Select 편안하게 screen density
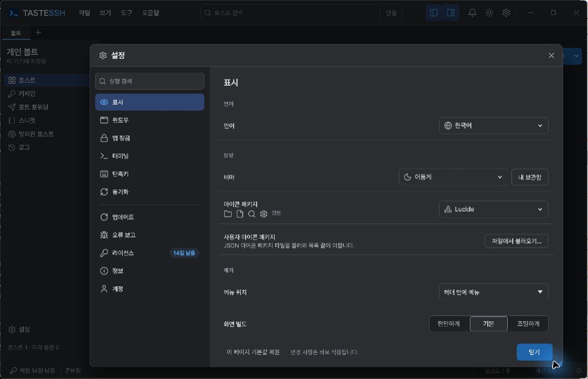 449,324
